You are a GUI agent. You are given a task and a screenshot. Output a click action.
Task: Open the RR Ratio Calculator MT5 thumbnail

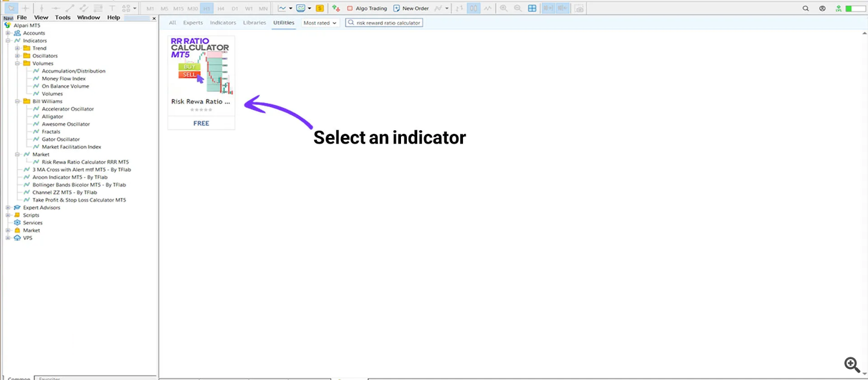click(x=201, y=65)
